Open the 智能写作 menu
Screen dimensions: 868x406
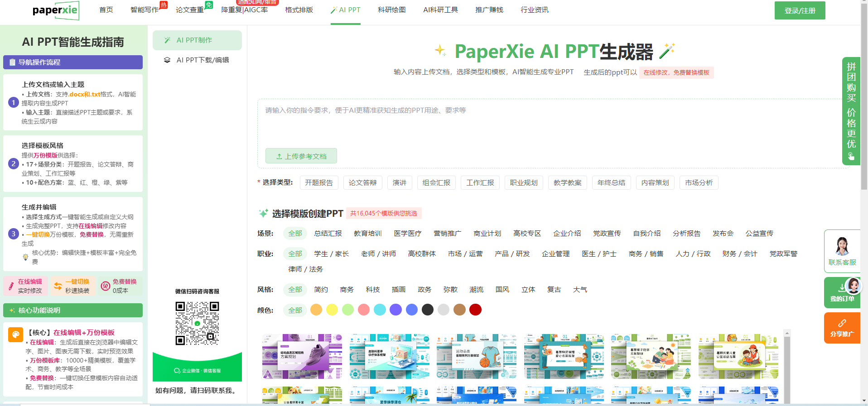click(x=145, y=10)
